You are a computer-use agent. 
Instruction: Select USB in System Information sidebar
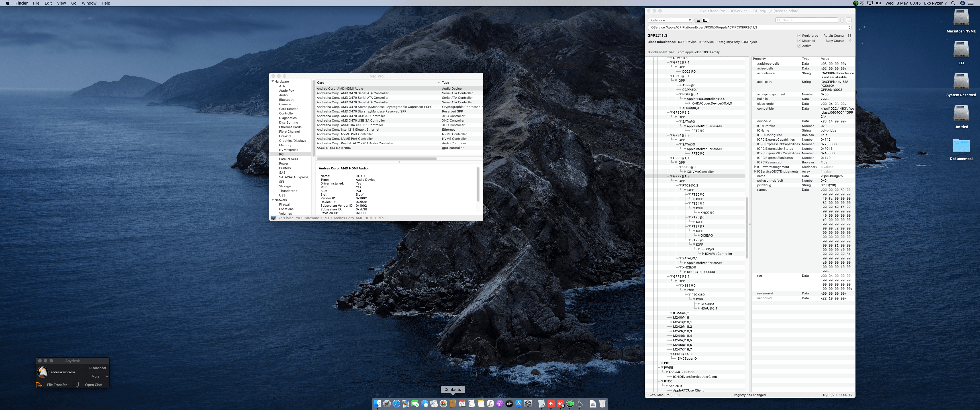pos(282,196)
